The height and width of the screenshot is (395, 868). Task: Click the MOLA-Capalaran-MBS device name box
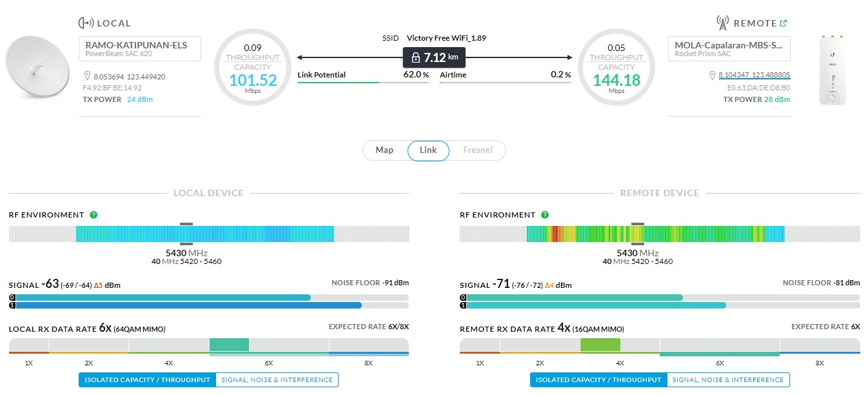coord(729,49)
